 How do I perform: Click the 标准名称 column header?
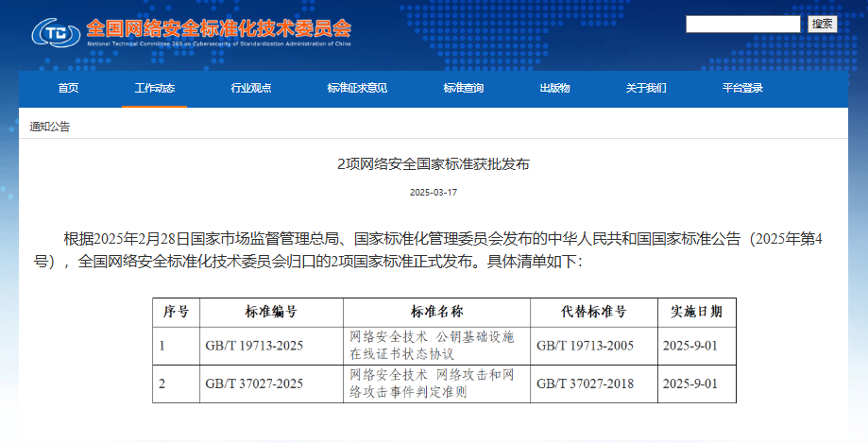tap(436, 313)
